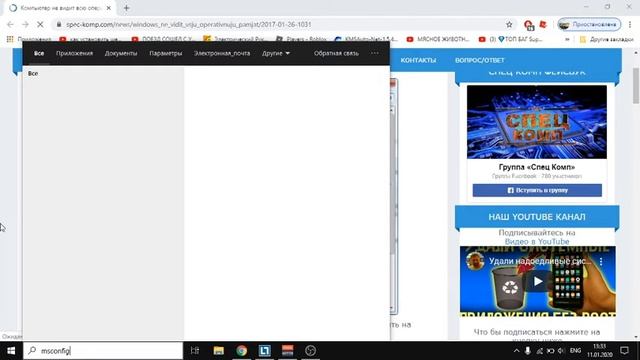Select the Документы search filter tab

pyautogui.click(x=121, y=53)
